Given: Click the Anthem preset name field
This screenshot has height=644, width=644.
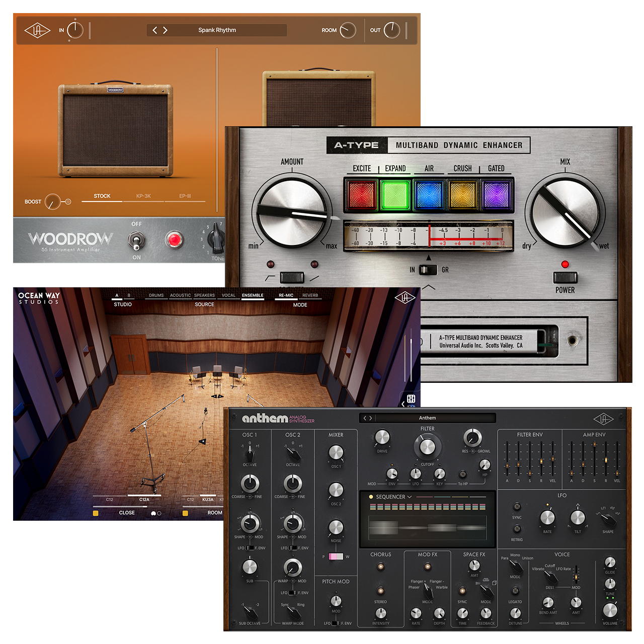Looking at the screenshot, I should (x=428, y=418).
